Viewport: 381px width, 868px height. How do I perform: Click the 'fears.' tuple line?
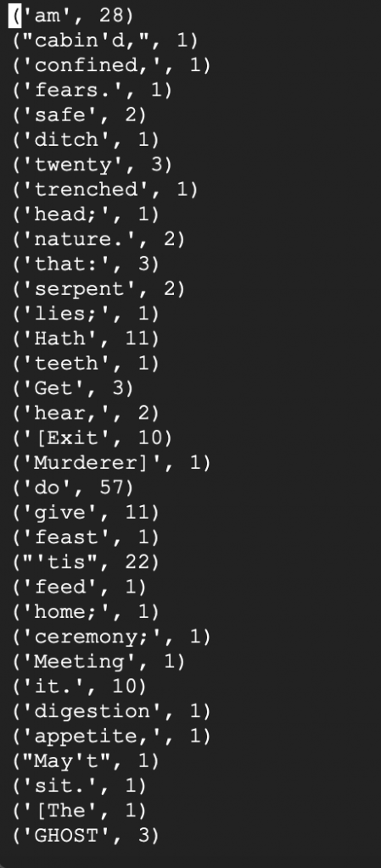pyautogui.click(x=92, y=91)
